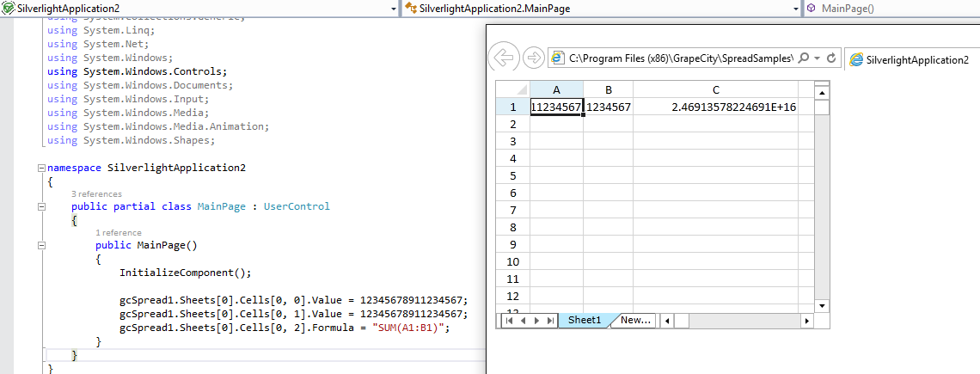This screenshot has height=374, width=980.
Task: Select row 1 header
Action: (x=513, y=107)
